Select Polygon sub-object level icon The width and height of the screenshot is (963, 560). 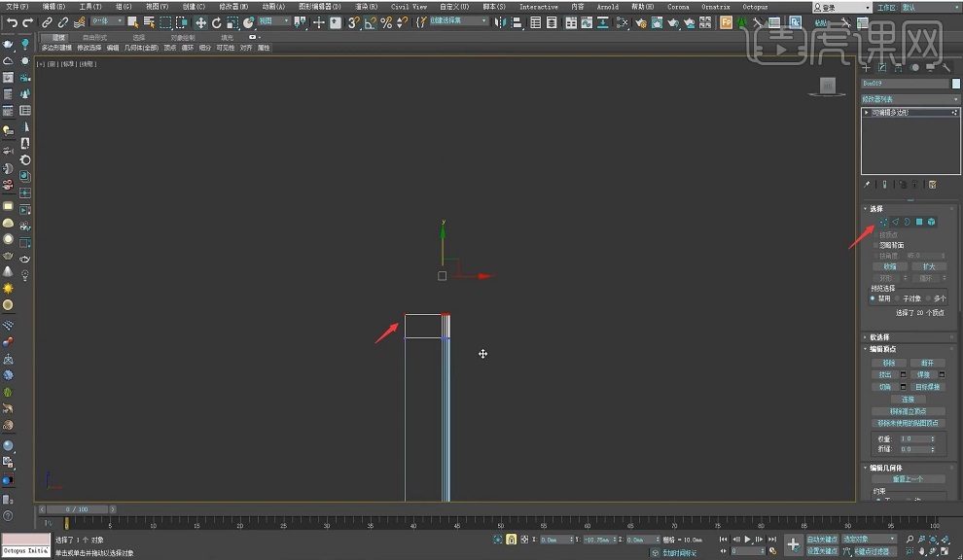918,222
